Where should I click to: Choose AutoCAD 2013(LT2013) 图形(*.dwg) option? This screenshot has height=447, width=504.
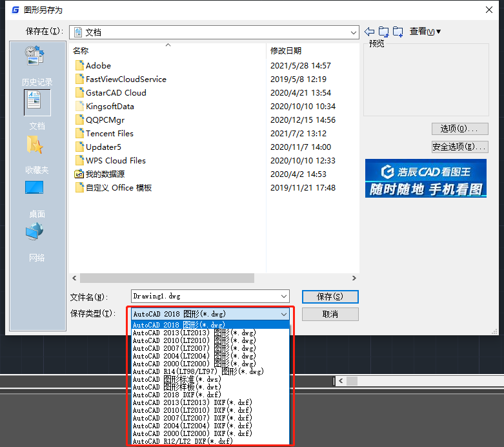click(x=210, y=333)
